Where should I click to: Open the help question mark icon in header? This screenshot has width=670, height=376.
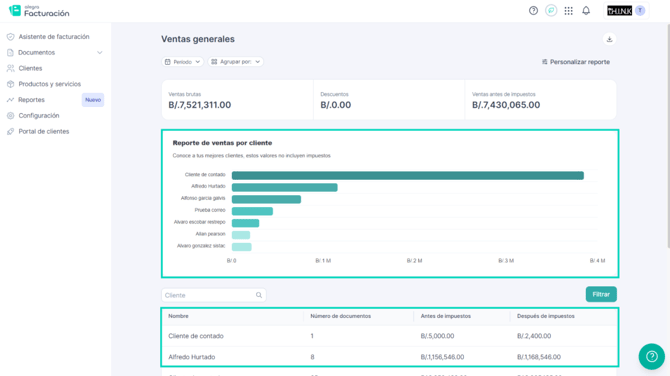(x=533, y=11)
